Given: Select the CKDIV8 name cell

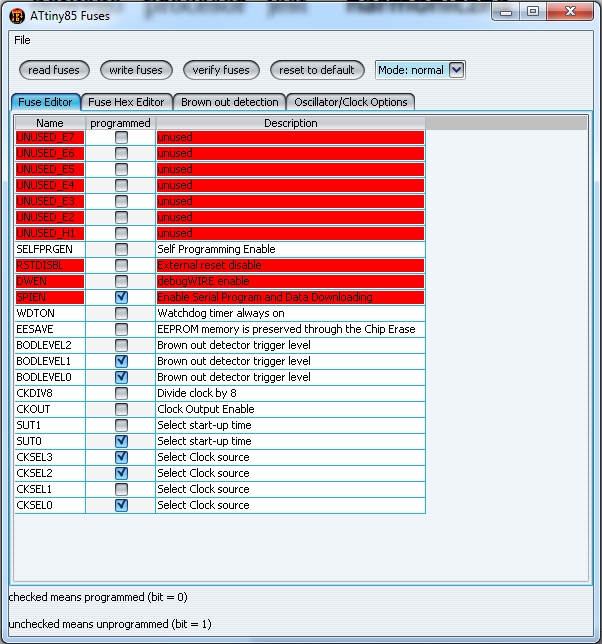Looking at the screenshot, I should [x=50, y=393].
